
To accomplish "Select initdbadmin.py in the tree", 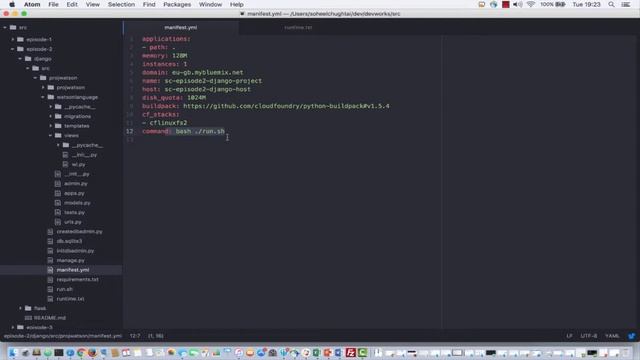I will (x=75, y=251).
